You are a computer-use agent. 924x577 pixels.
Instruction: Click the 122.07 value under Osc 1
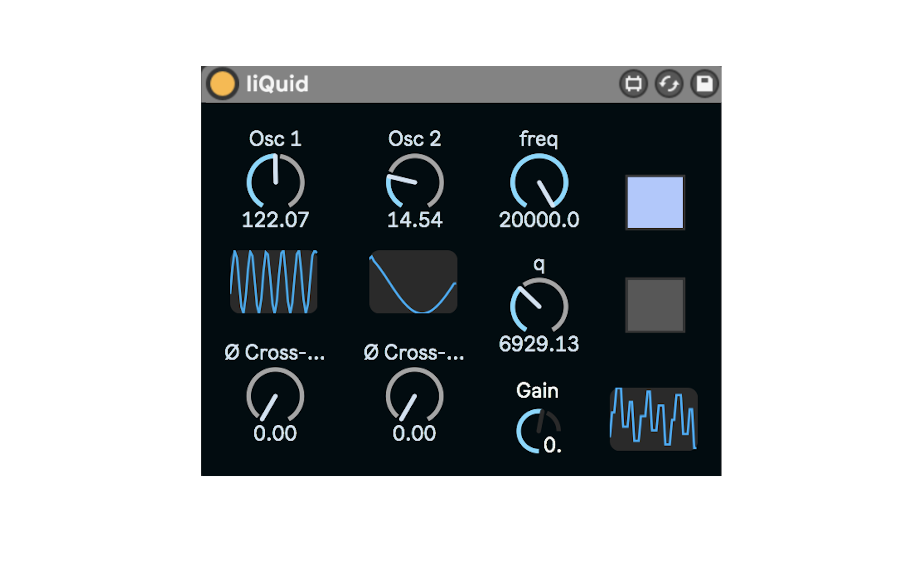click(275, 220)
